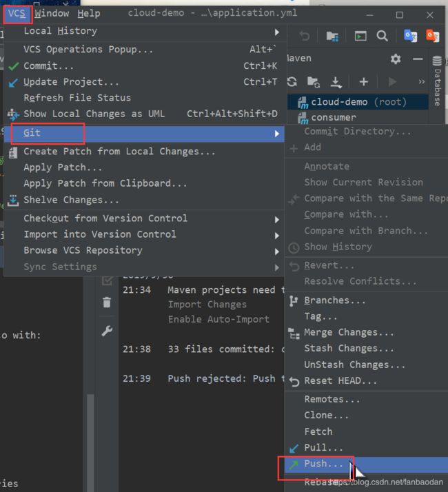Open Import into Version Control submenu
This screenshot has height=492, width=448.
[x=144, y=234]
